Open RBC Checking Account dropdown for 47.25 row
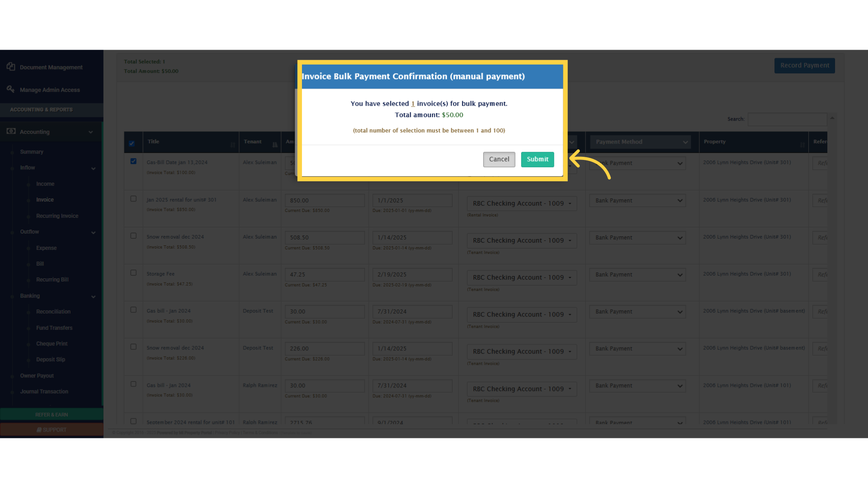This screenshot has height=488, width=868. point(522,277)
